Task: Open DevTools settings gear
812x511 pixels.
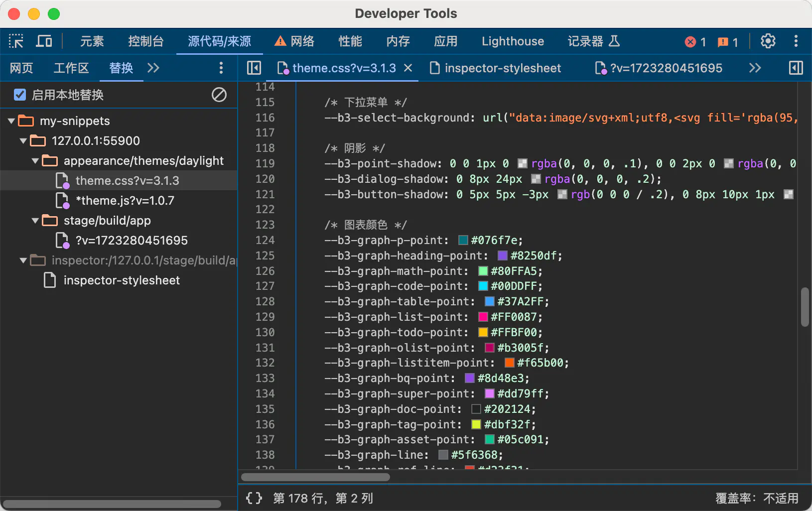Action: pyautogui.click(x=768, y=41)
